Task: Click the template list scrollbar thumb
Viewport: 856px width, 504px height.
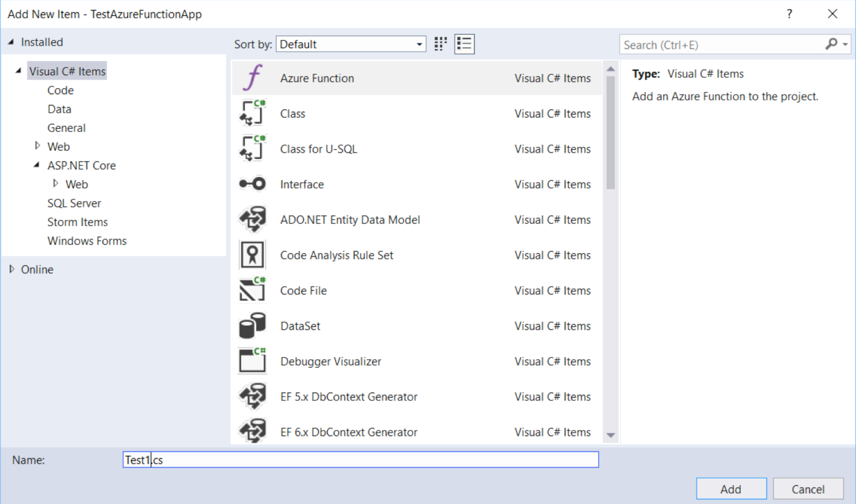Action: (x=610, y=132)
